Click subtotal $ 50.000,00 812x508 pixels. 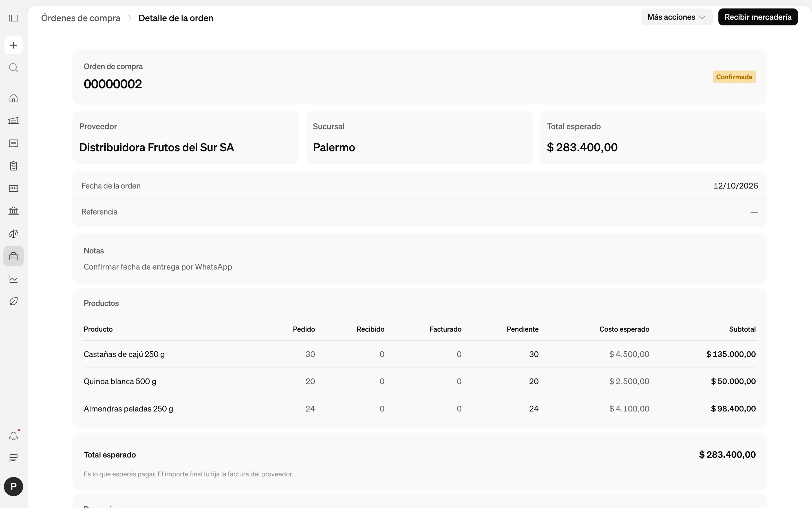tap(733, 381)
